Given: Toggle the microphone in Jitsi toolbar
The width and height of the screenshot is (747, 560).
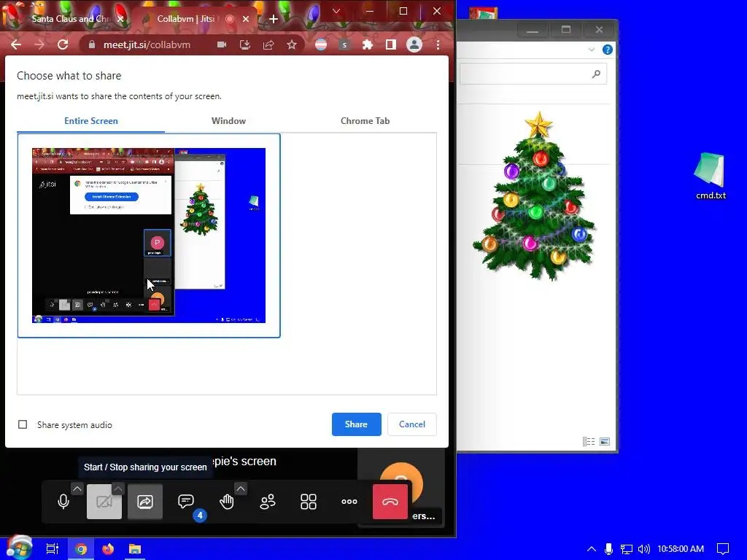Looking at the screenshot, I should click(x=63, y=502).
